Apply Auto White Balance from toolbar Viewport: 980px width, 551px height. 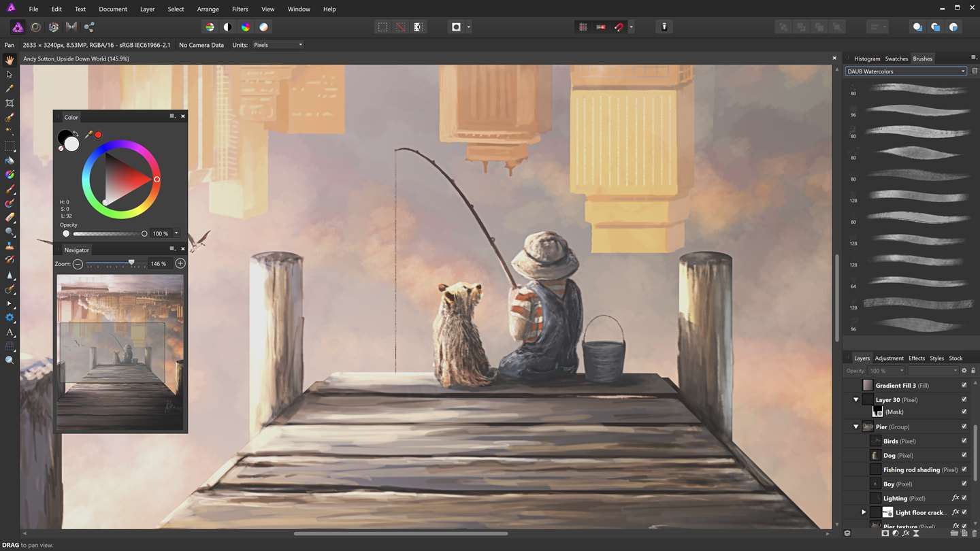(263, 27)
